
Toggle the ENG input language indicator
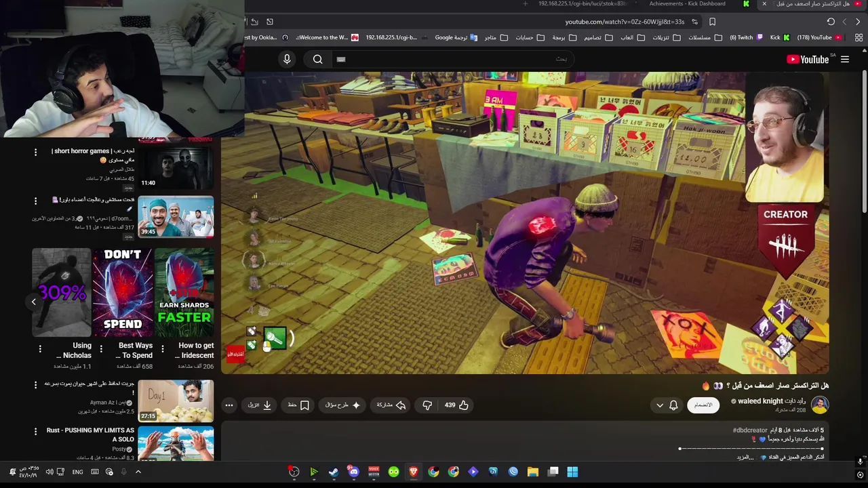click(78, 472)
